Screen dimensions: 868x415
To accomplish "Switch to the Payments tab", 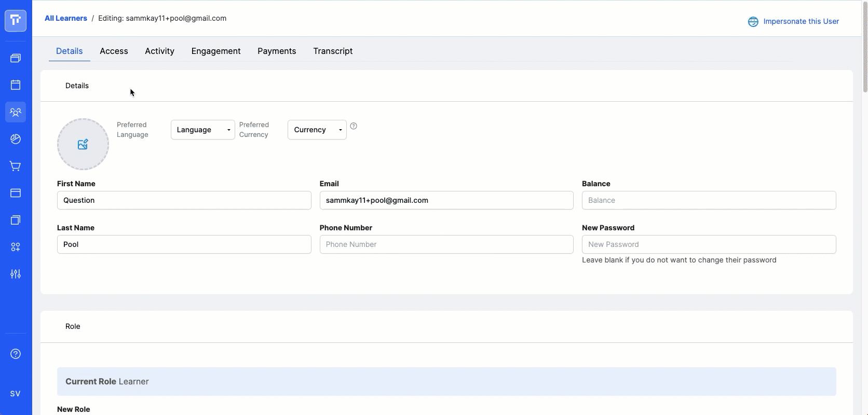I will [x=277, y=51].
